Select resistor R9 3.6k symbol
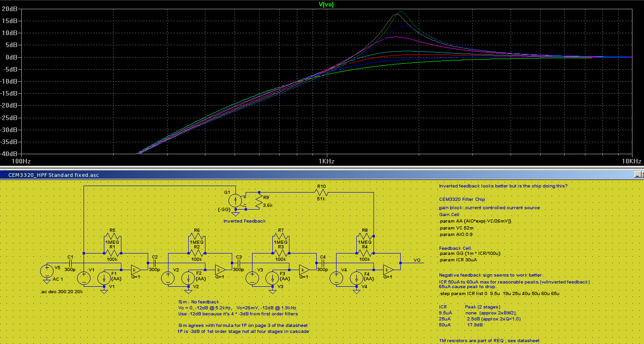Screen dimensions: 644x344 point(259,201)
